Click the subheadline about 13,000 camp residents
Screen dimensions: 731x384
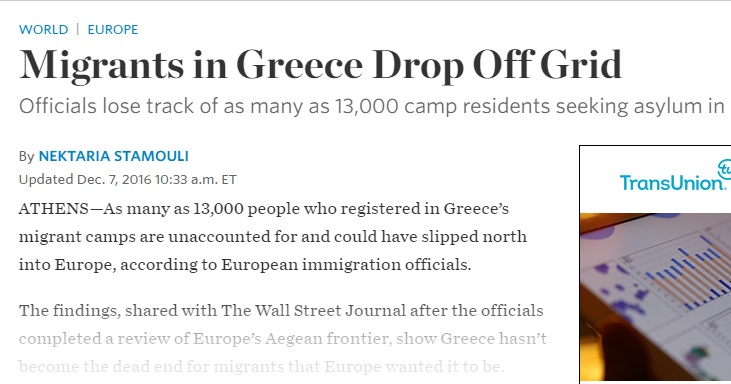[372, 107]
